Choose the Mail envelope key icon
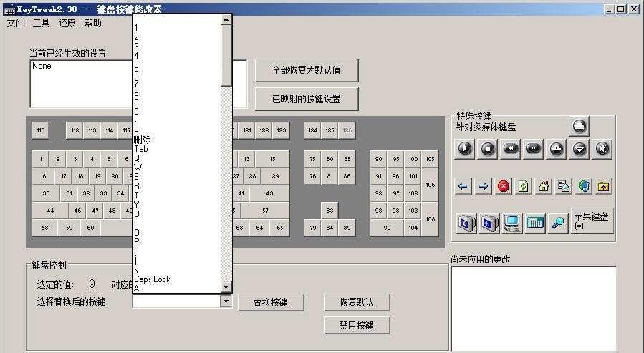644x353 pixels. pyautogui.click(x=564, y=186)
